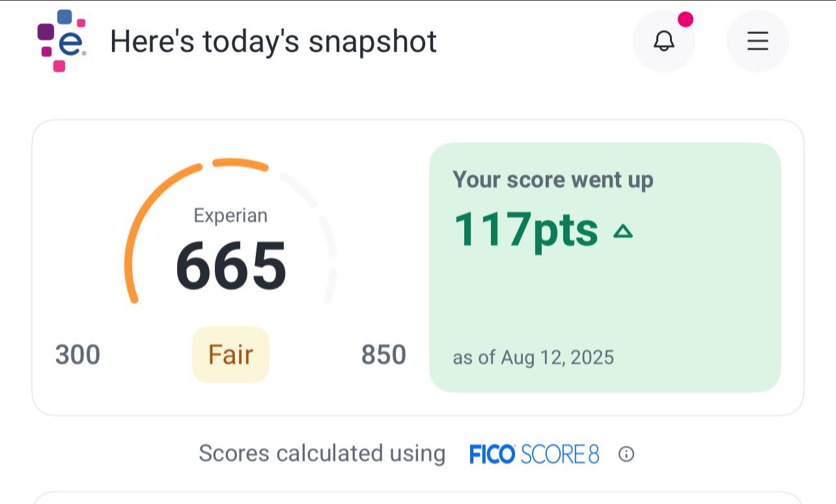The height and width of the screenshot is (504, 836).
Task: Tap the "Your score went up" heading
Action: tap(553, 180)
